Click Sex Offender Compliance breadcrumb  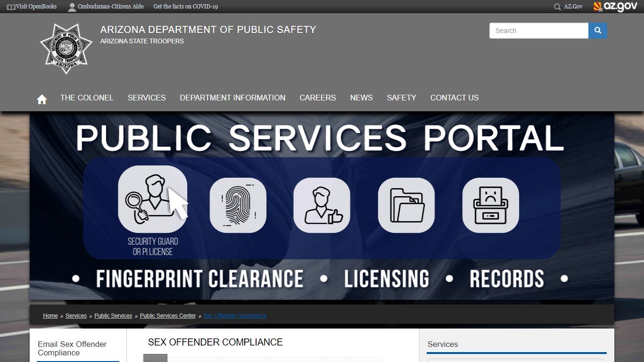[x=235, y=316]
